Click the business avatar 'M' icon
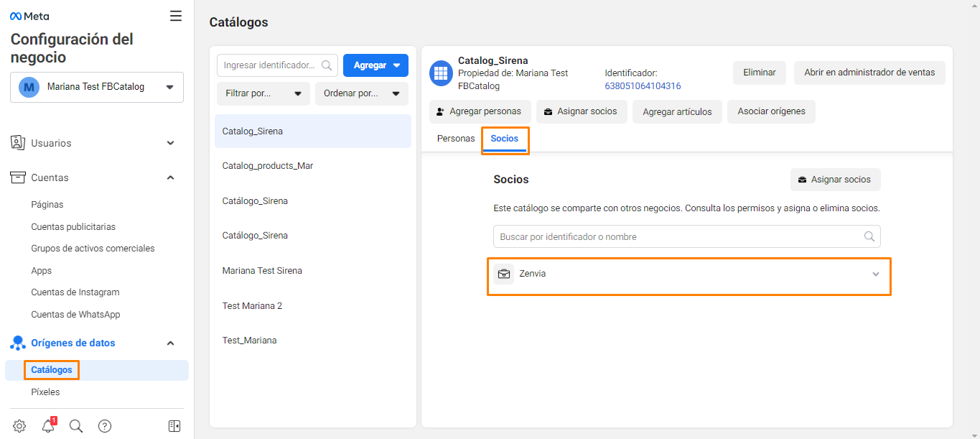Image resolution: width=980 pixels, height=439 pixels. point(29,87)
